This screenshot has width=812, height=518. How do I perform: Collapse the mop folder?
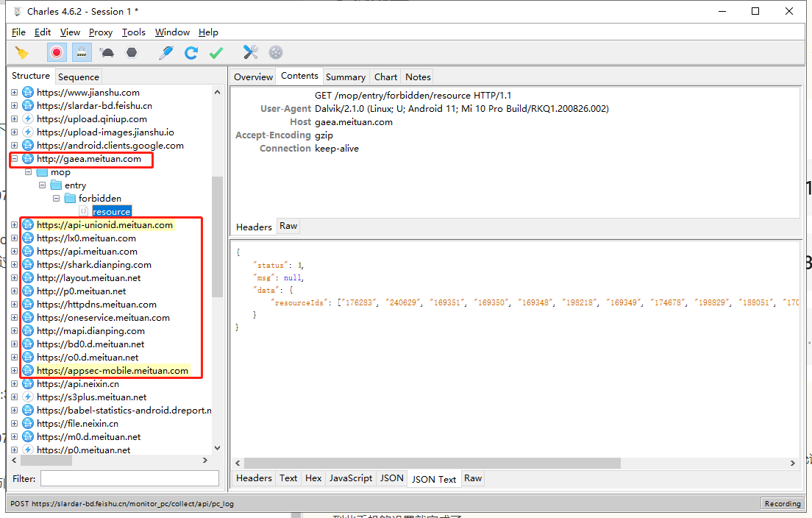pyautogui.click(x=29, y=172)
